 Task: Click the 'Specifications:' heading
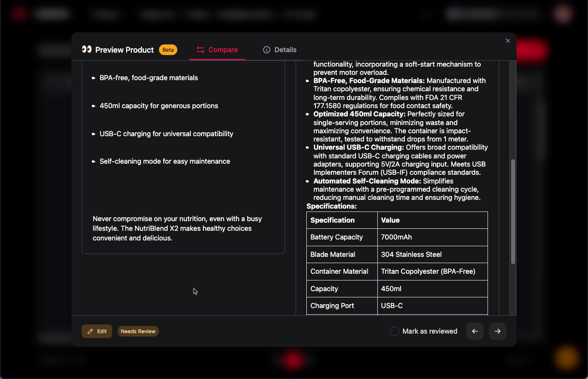click(331, 206)
